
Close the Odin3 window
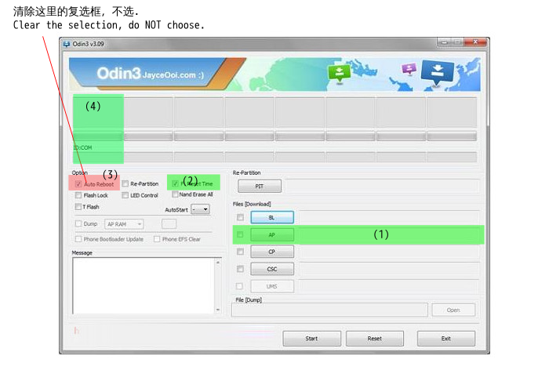point(475,42)
